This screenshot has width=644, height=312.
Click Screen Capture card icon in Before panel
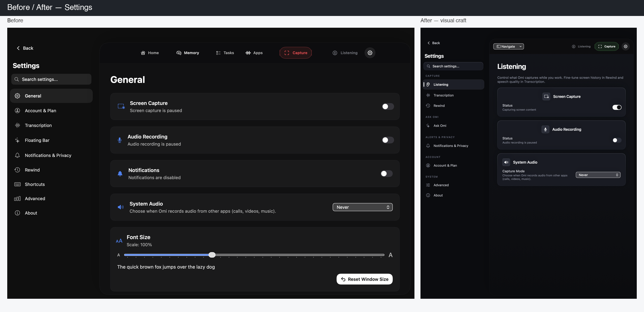coord(121,106)
